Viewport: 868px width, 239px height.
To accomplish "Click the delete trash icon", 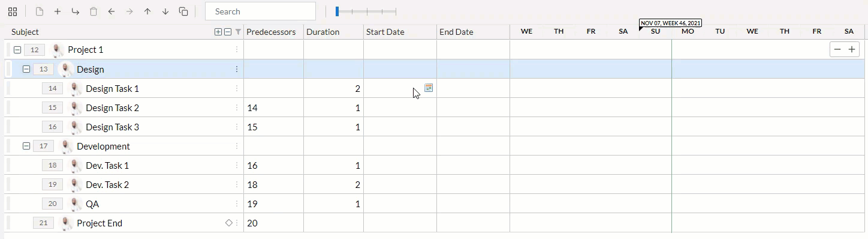I will pos(93,11).
